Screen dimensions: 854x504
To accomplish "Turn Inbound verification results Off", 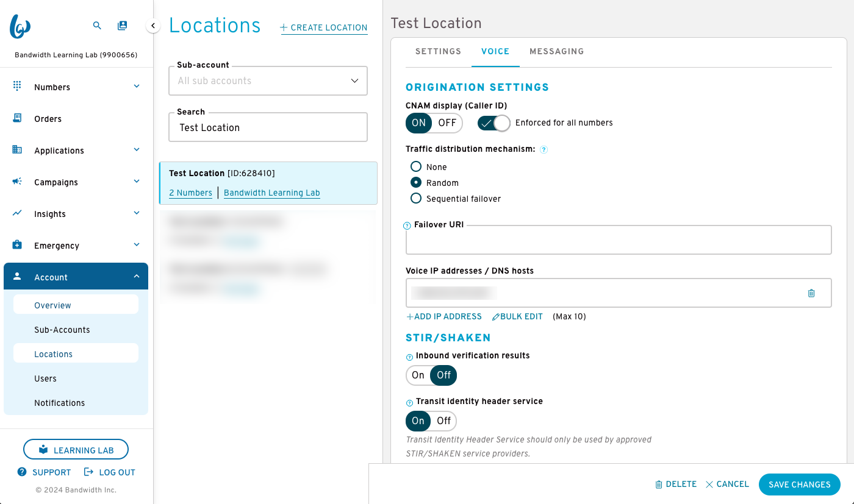I will (444, 375).
